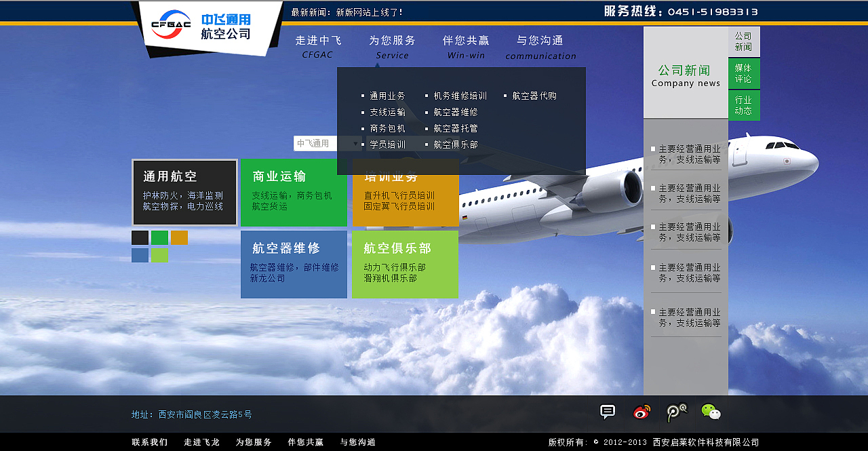Pick the light green color swatch

(159, 255)
